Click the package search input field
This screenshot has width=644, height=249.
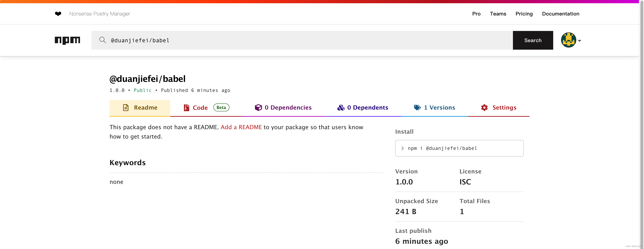click(x=300, y=40)
